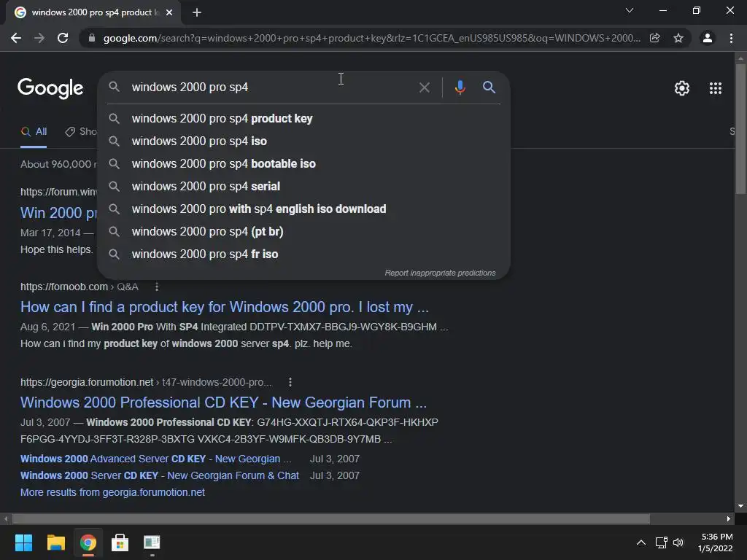Image resolution: width=747 pixels, height=560 pixels.
Task: Choose suggestion 'windows 2000 pro sp4 fr iso'
Action: click(x=304, y=254)
